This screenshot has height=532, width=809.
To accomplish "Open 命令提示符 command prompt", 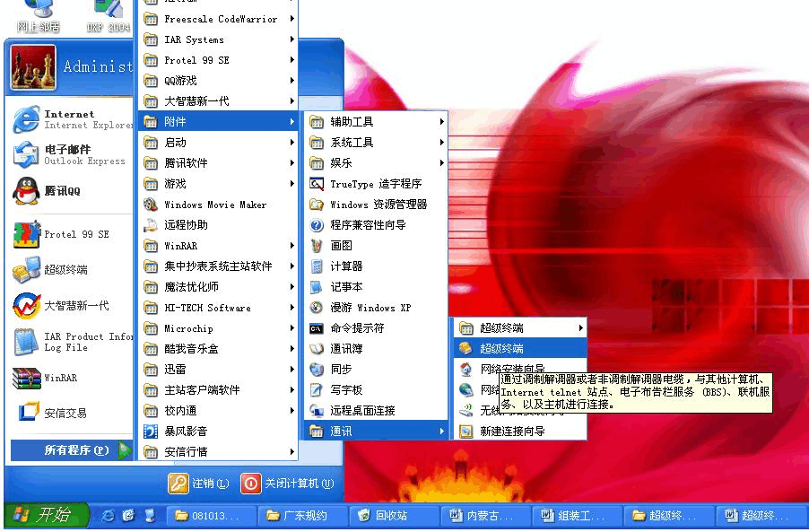I will pos(376,328).
